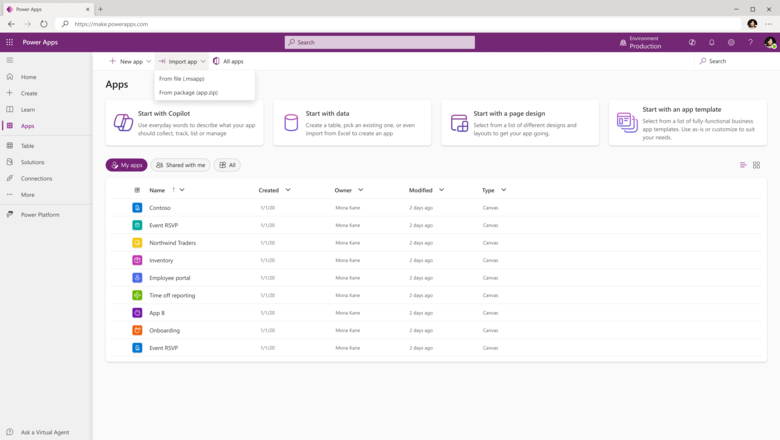Click the top Power Apps search box
780x440 pixels.
click(x=380, y=42)
